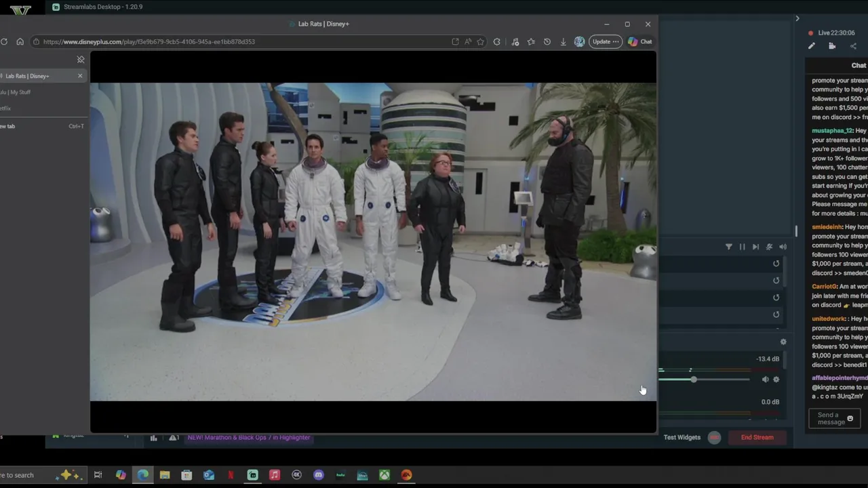Open Discord from the taskbar
This screenshot has width=868, height=488.
coord(319,475)
